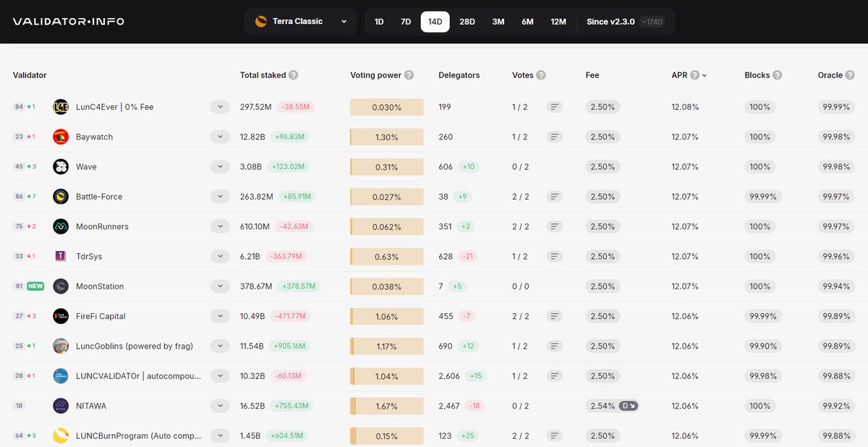
Task: Click the VALIDATOR·INFO logo
Action: [x=69, y=22]
